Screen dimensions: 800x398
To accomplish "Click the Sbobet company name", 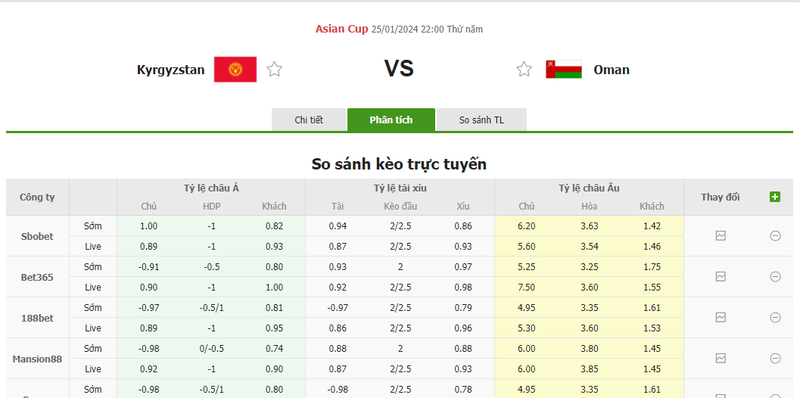I will pyautogui.click(x=37, y=236).
